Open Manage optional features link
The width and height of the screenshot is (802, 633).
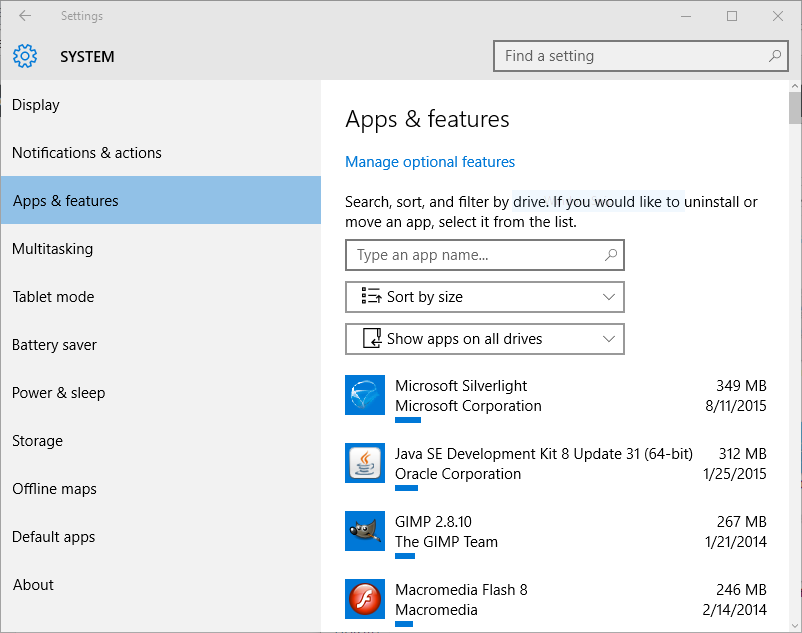430,162
